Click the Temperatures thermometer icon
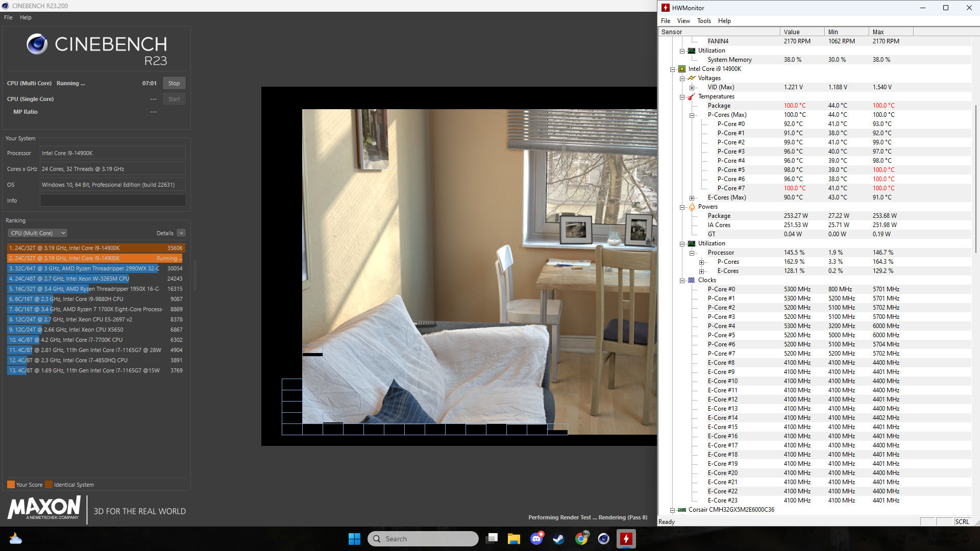Image resolution: width=980 pixels, height=551 pixels. coord(692,96)
